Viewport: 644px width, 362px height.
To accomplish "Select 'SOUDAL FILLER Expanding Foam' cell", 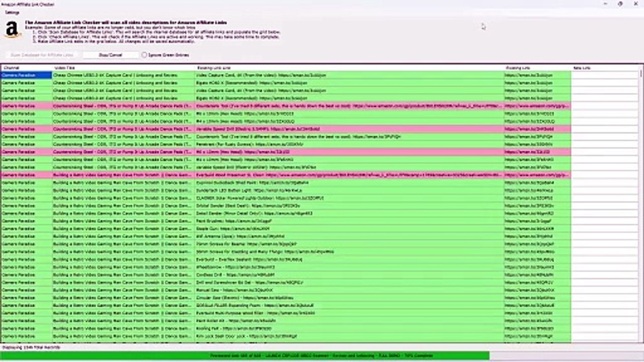I will tap(350, 306).
